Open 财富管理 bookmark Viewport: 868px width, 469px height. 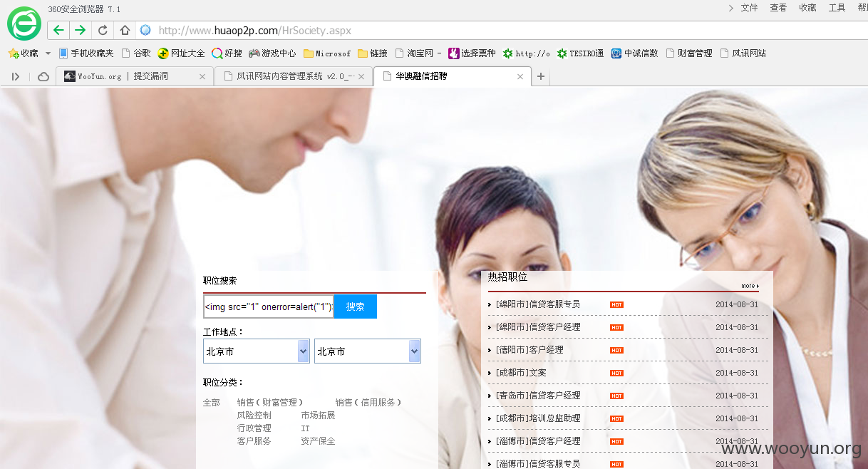point(689,53)
